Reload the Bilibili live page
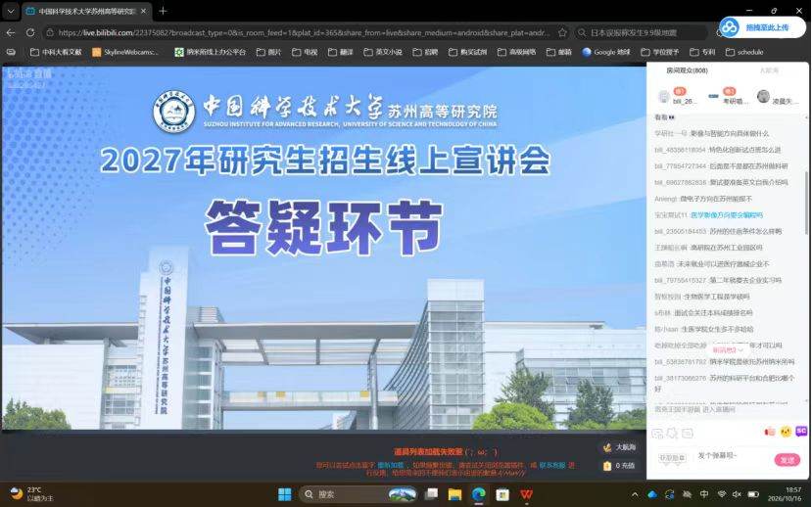Screen dimensions: 812x507 tap(30, 32)
